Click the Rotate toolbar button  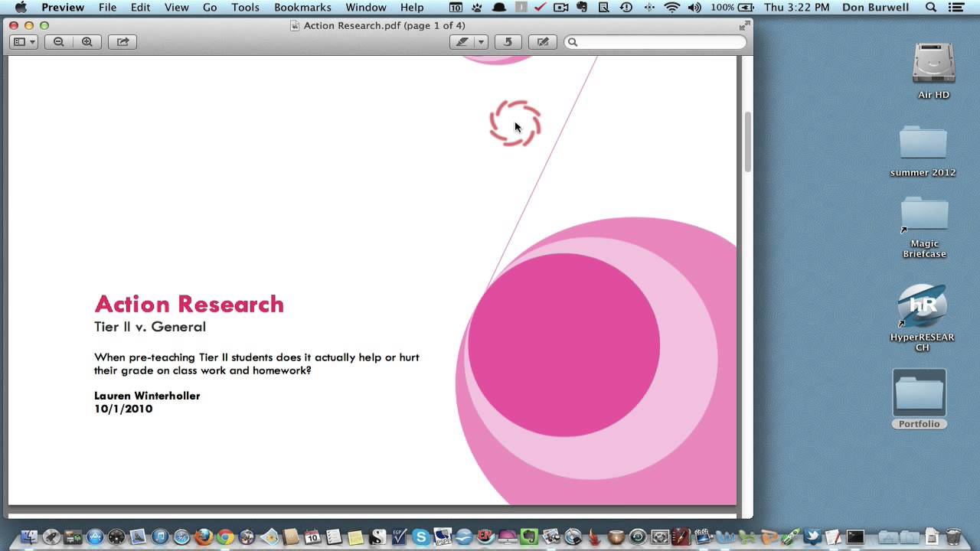tap(507, 42)
